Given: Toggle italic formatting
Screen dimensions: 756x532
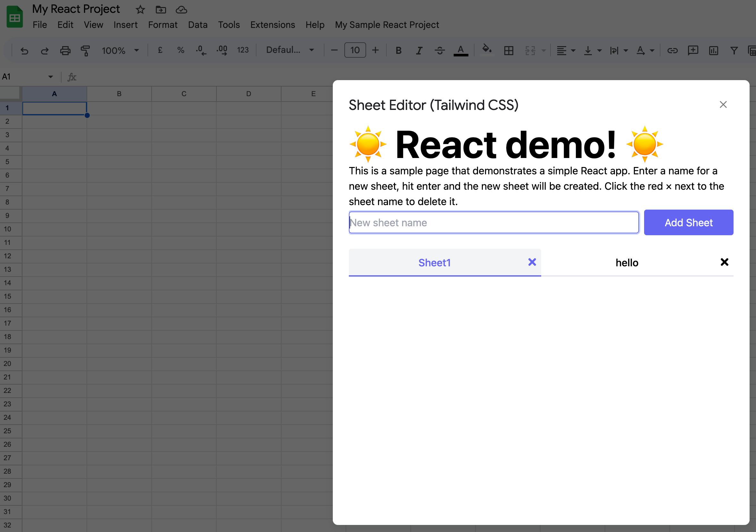Looking at the screenshot, I should click(x=419, y=50).
